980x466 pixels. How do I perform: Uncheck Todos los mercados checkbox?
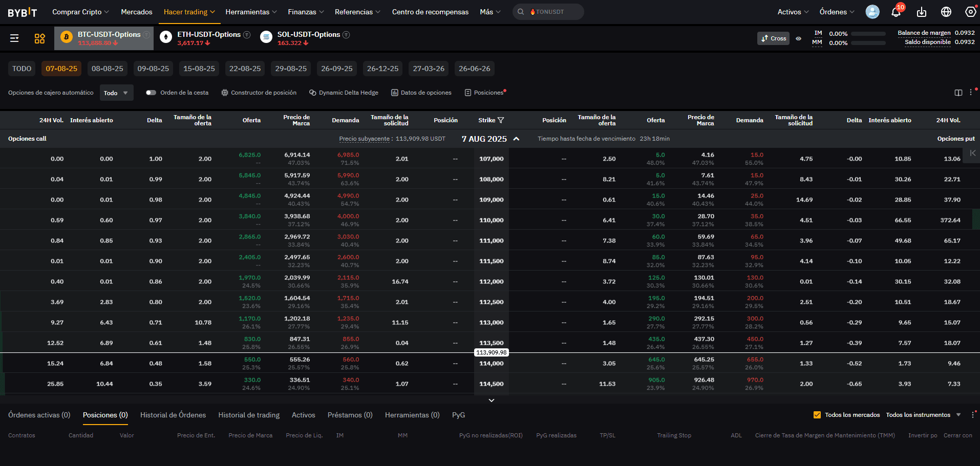tap(817, 415)
